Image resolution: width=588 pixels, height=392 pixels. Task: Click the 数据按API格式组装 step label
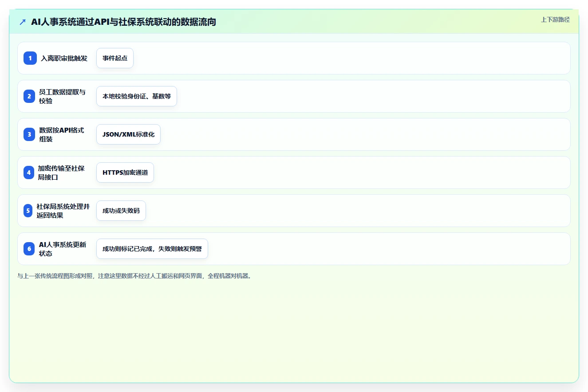(61, 134)
